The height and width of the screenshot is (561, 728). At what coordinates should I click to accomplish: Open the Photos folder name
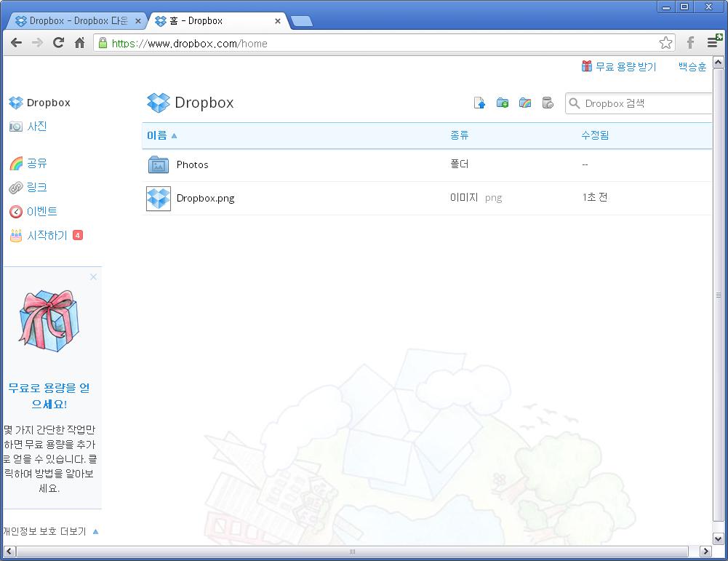192,164
